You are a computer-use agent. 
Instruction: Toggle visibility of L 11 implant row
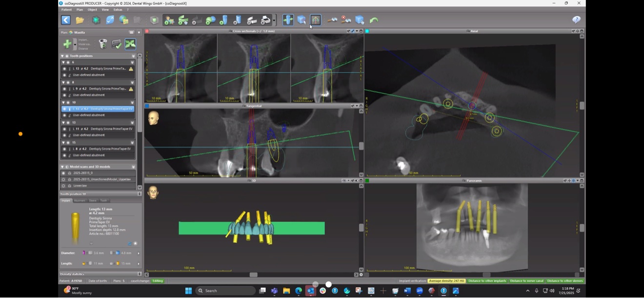pyautogui.click(x=64, y=129)
